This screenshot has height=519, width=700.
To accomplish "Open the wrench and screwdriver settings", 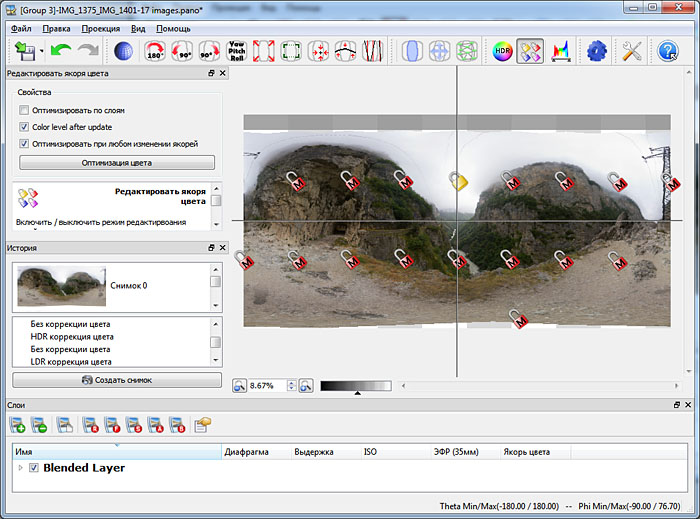I will pos(631,51).
